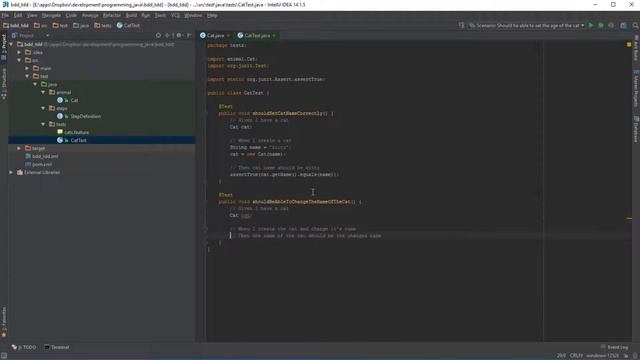Open the Database tool window on the right edge
The image size is (640, 360).
636,129
